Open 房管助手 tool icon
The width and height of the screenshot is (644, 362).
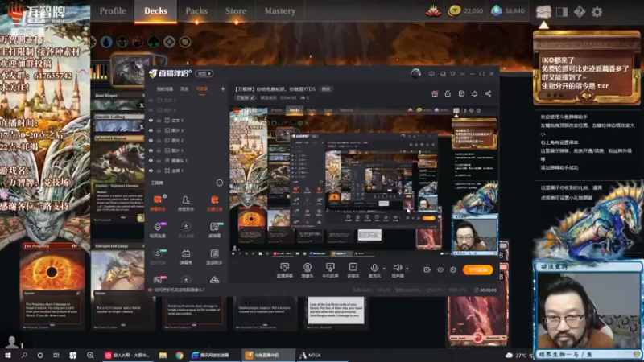(x=186, y=204)
